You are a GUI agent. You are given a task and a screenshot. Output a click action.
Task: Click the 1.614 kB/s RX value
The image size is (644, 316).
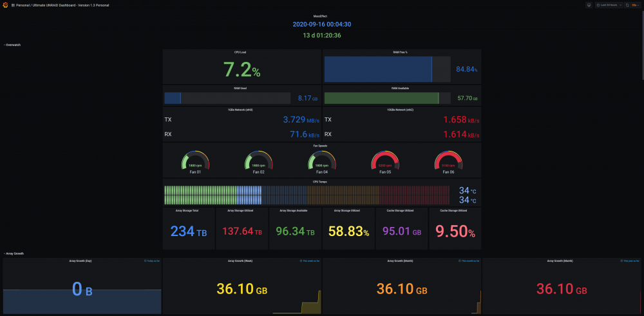461,134
